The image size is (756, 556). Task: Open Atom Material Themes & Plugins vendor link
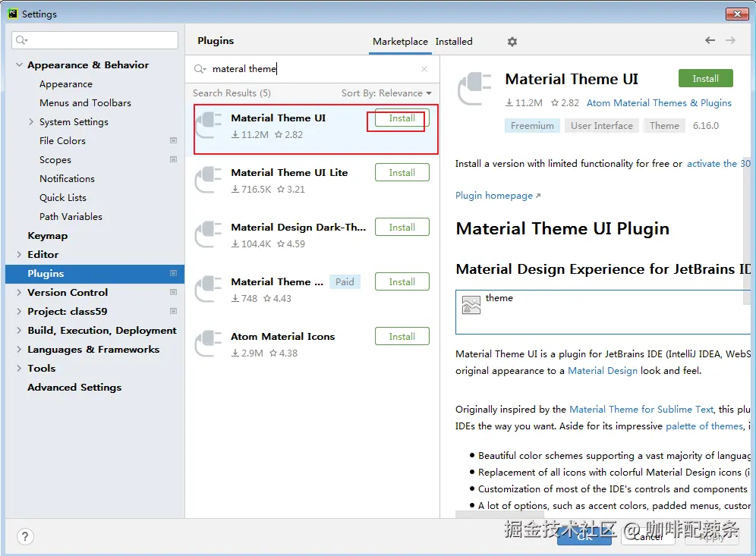[x=659, y=102]
